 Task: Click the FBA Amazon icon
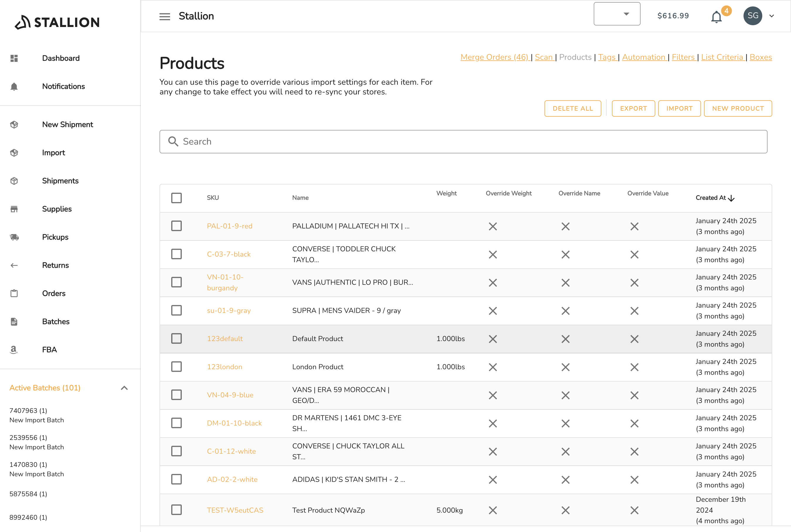click(13, 350)
